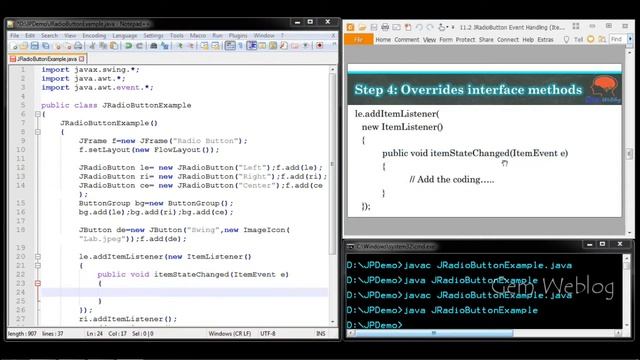Viewport: 640px width, 360px height.
Task: Collapse the fold marker at line 8
Action: (x=38, y=132)
